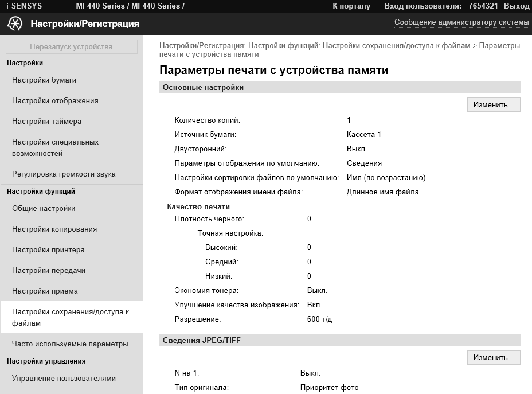Go to Настройки передачи
The width and height of the screenshot is (532, 394).
click(x=49, y=271)
